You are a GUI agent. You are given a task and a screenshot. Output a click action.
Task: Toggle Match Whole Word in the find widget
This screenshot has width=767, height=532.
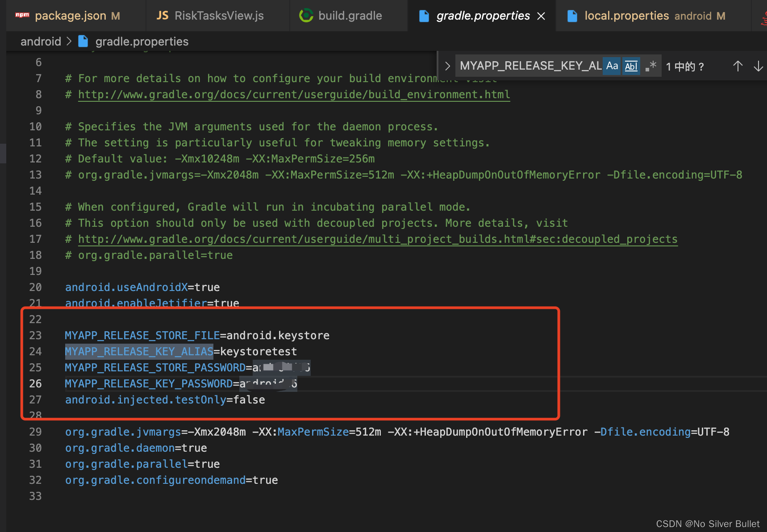[x=631, y=66]
